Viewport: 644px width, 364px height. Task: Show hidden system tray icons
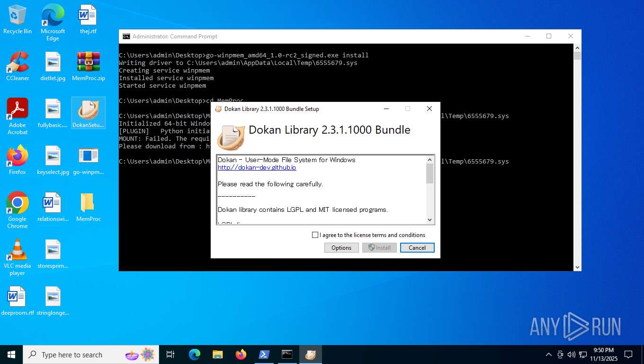pyautogui.click(x=549, y=355)
